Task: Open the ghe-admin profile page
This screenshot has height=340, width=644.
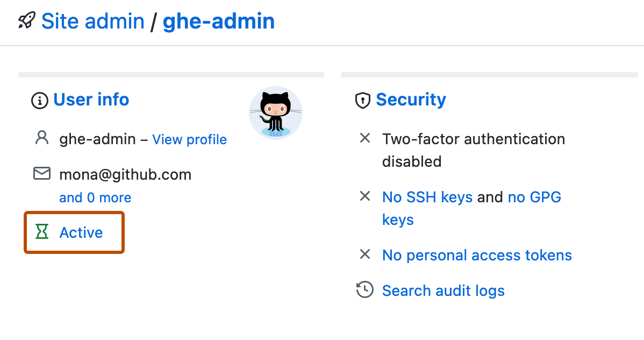Action: [218, 20]
